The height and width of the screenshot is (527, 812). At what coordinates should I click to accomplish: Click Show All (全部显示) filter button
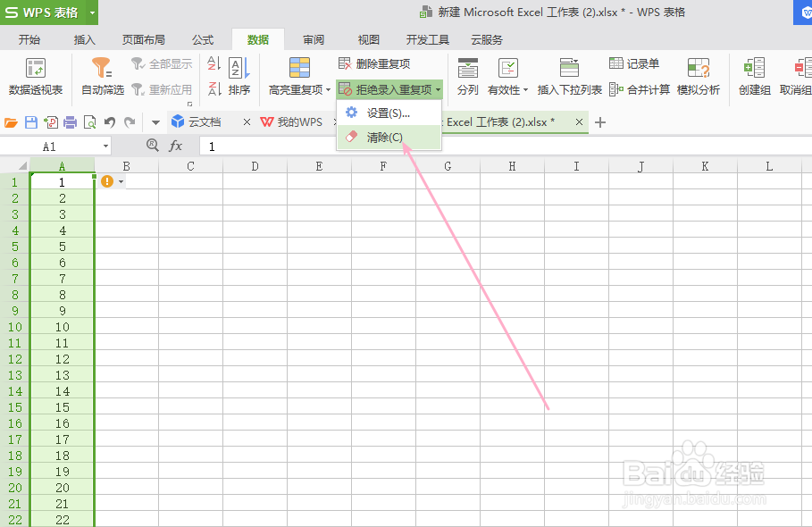pos(162,63)
